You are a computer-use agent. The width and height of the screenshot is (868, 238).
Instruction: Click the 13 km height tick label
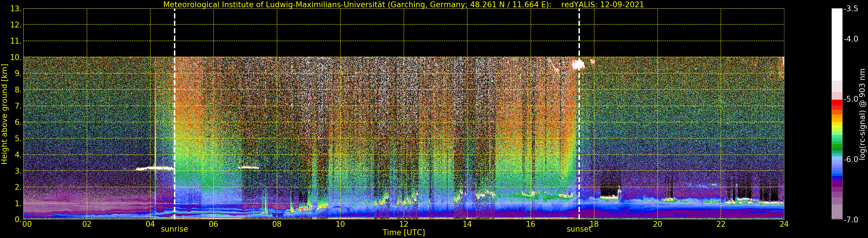click(x=16, y=9)
